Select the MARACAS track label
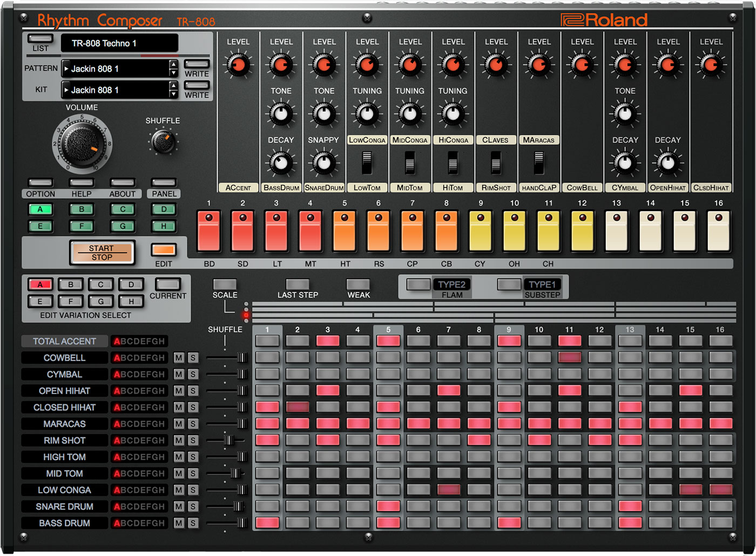Screen dimensions: 756x556 click(64, 424)
